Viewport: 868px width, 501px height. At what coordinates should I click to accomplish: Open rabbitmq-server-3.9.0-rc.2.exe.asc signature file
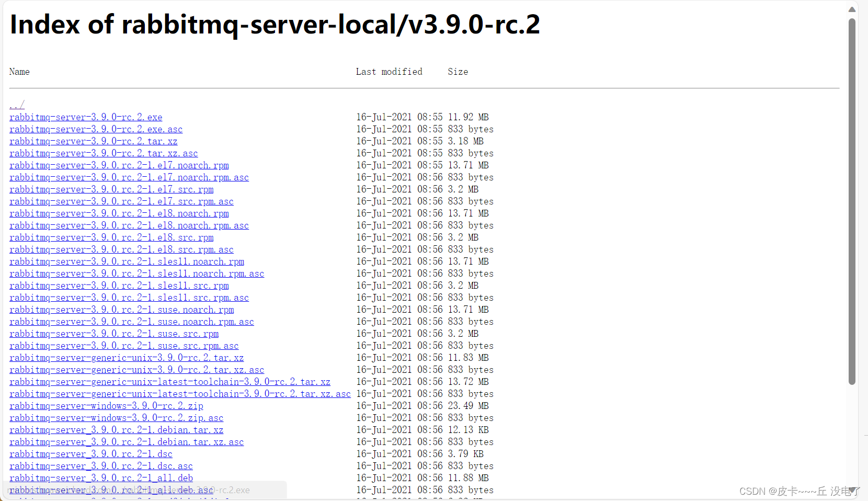coord(95,129)
